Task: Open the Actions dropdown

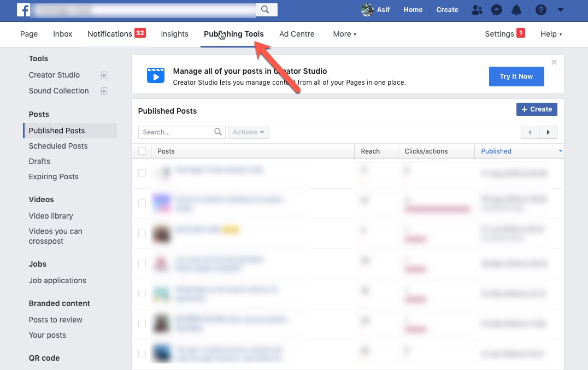Action: [x=248, y=132]
